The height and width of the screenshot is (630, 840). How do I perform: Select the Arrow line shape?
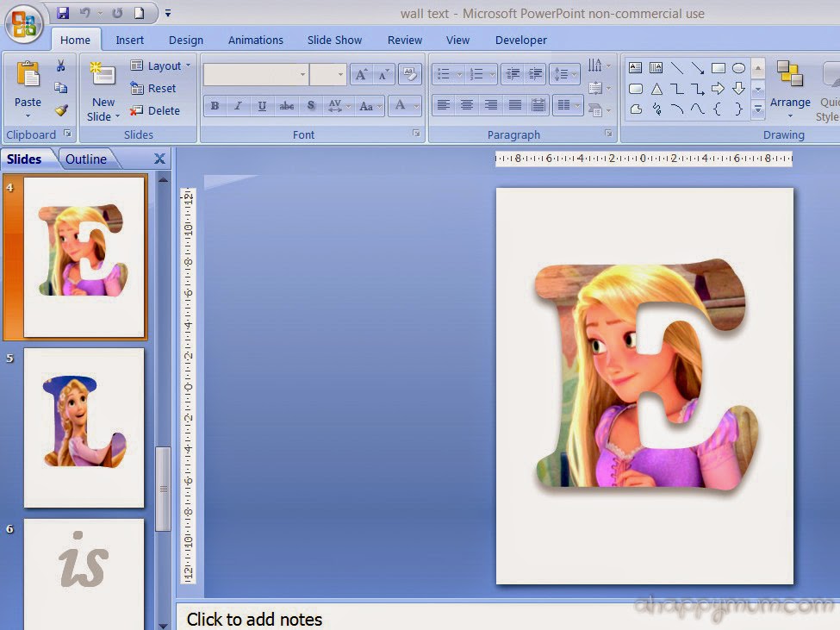698,67
